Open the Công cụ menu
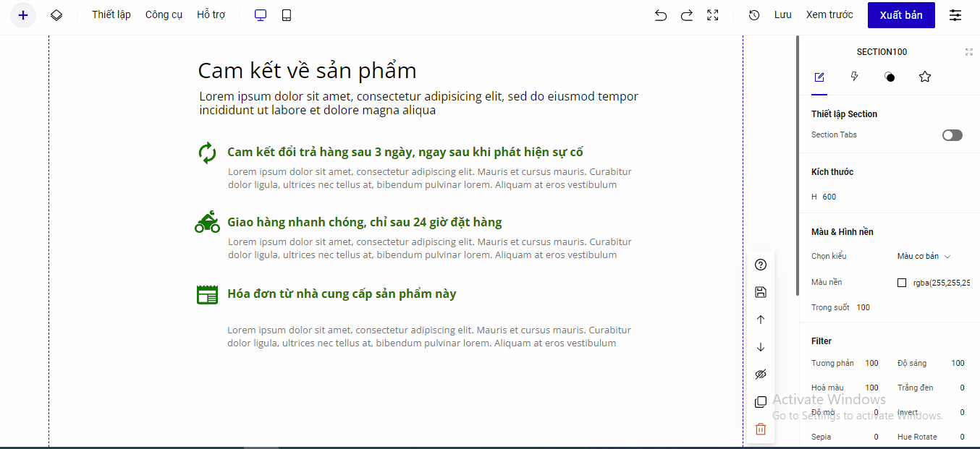The image size is (980, 449). [x=164, y=15]
